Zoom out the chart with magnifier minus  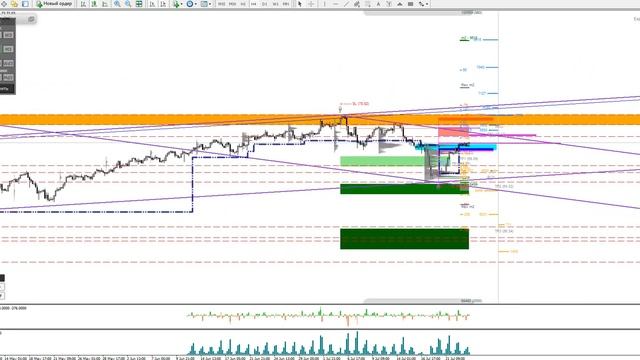click(x=128, y=4)
